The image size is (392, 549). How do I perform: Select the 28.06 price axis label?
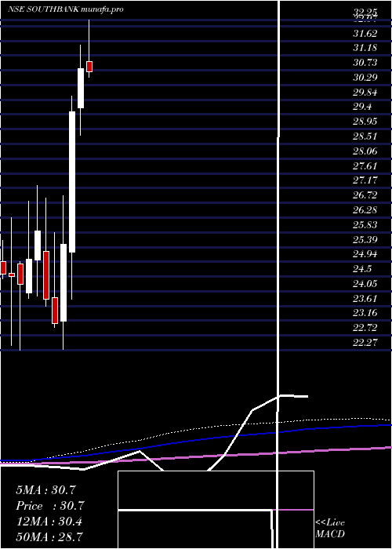[365, 151]
